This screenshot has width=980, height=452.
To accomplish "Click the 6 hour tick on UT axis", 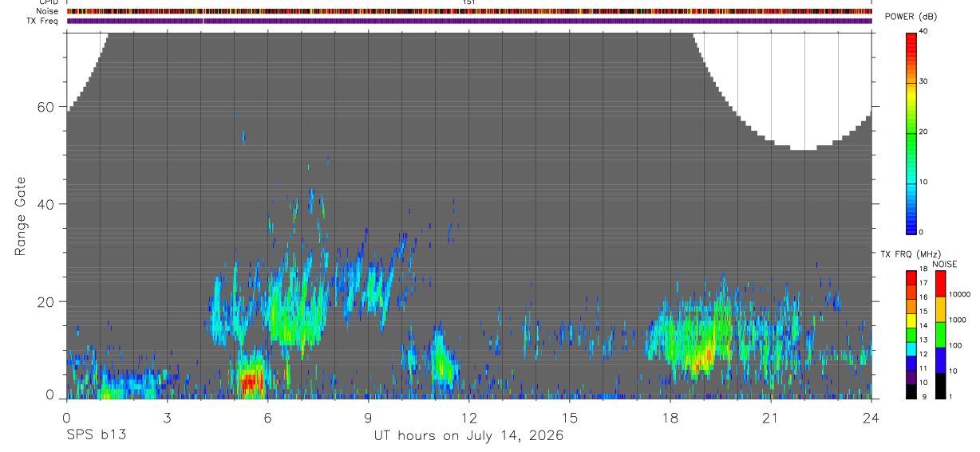I will [268, 418].
